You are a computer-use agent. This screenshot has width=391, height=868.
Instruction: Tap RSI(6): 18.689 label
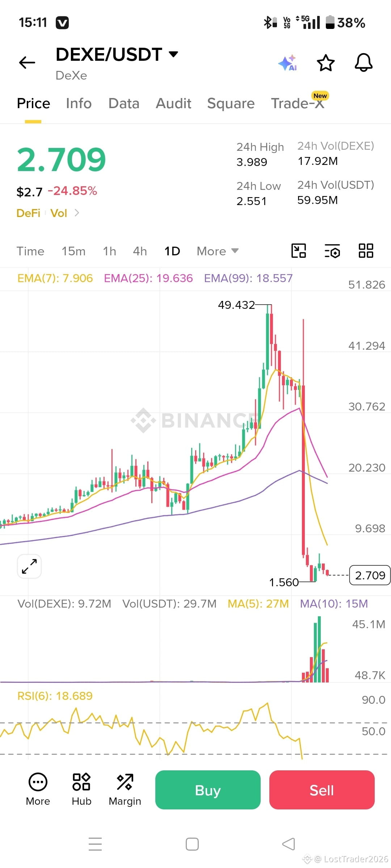pos(55,696)
